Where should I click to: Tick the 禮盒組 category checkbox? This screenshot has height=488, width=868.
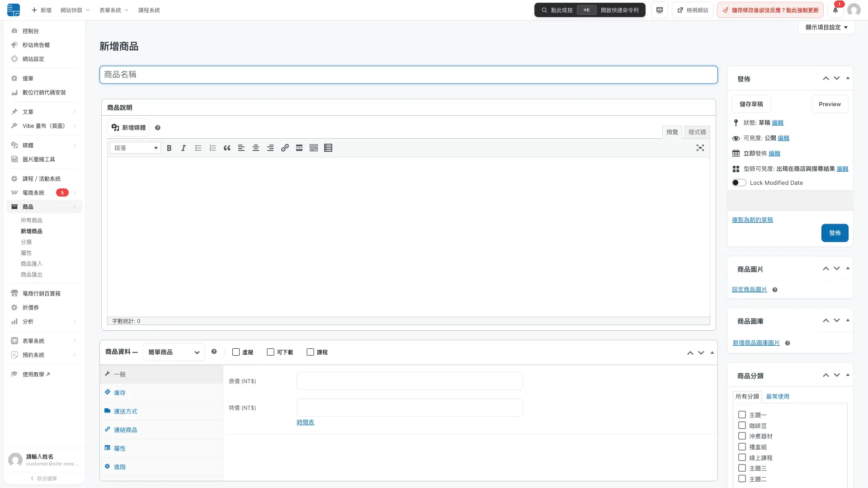coord(742,446)
